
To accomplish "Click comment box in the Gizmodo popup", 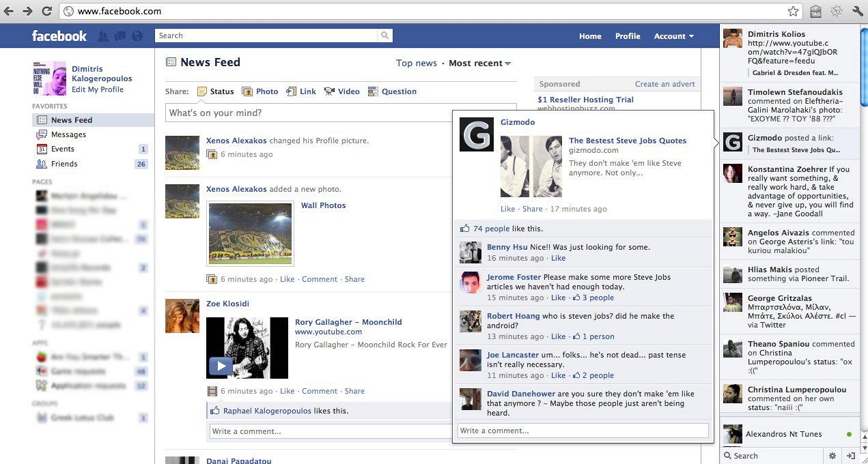I will pos(583,431).
